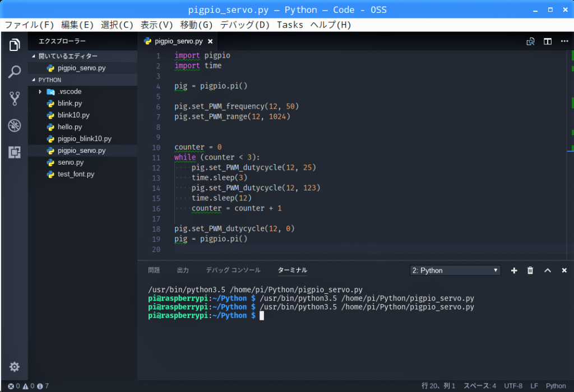The width and height of the screenshot is (574, 392).
Task: Open the Search view icon
Action: (15, 72)
